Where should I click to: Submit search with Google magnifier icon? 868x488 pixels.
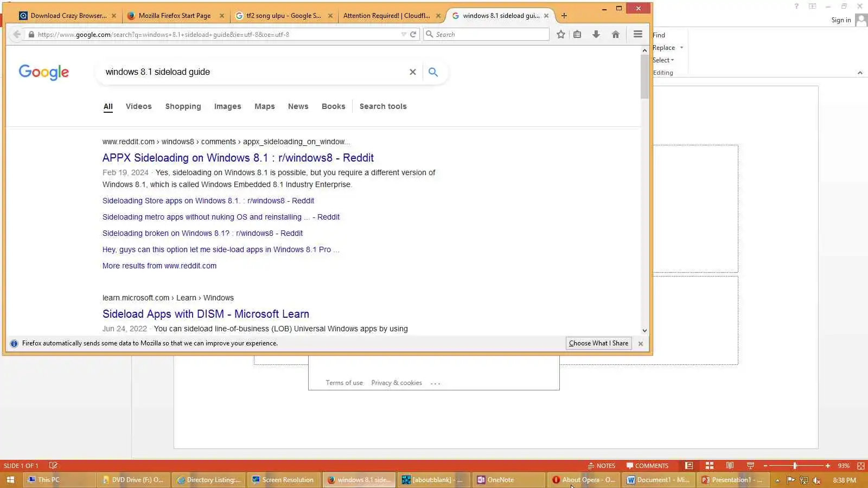[x=433, y=72]
